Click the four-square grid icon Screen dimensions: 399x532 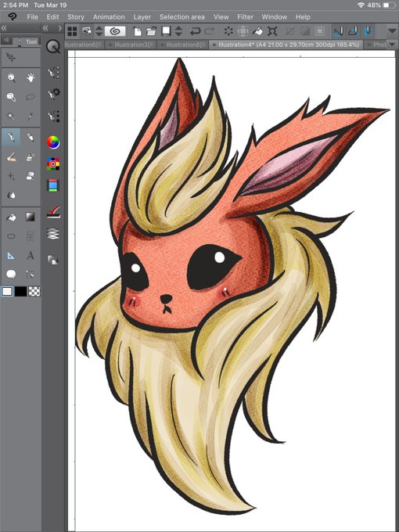pos(72,31)
